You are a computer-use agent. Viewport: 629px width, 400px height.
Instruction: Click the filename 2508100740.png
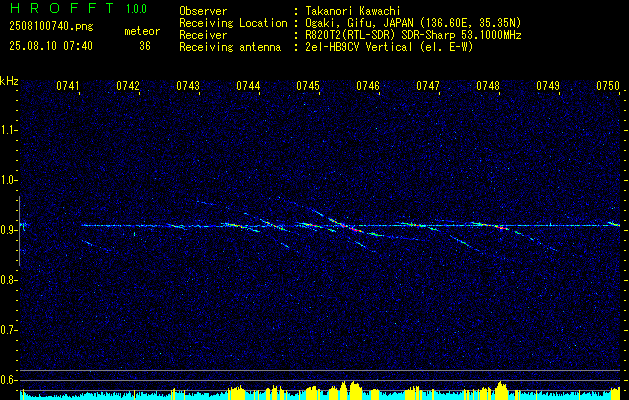click(51, 27)
